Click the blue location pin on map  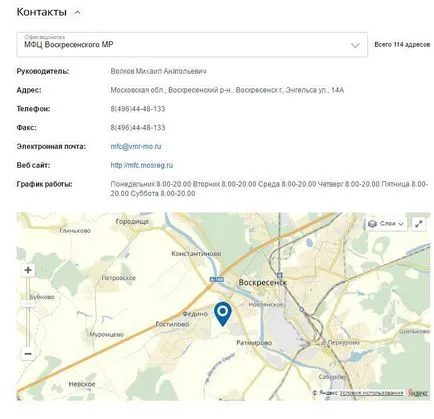[x=223, y=314]
